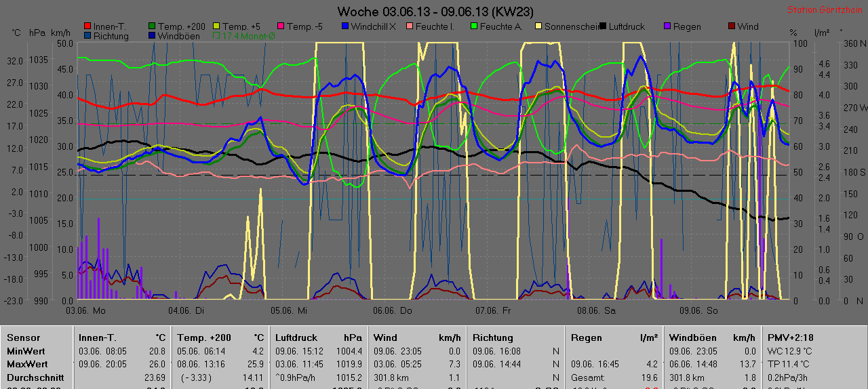Click the pink Temp. -5 legend square
Image resolution: width=868 pixels, height=389 pixels.
pyautogui.click(x=282, y=26)
